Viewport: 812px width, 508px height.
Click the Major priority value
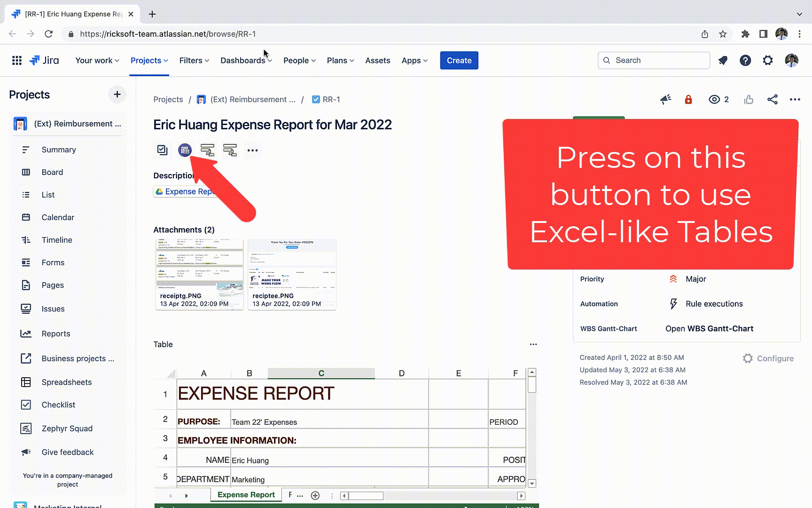coord(695,279)
